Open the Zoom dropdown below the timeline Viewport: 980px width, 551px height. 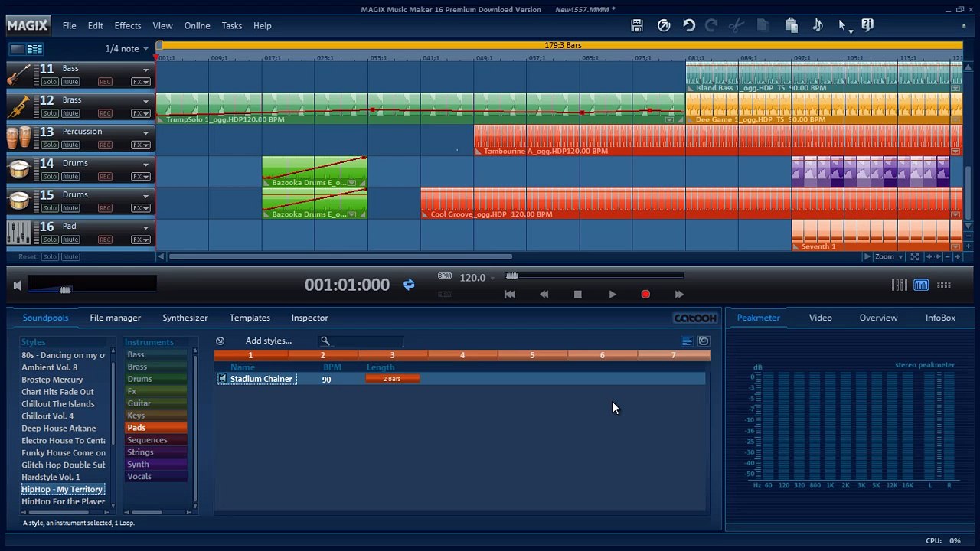click(x=889, y=257)
